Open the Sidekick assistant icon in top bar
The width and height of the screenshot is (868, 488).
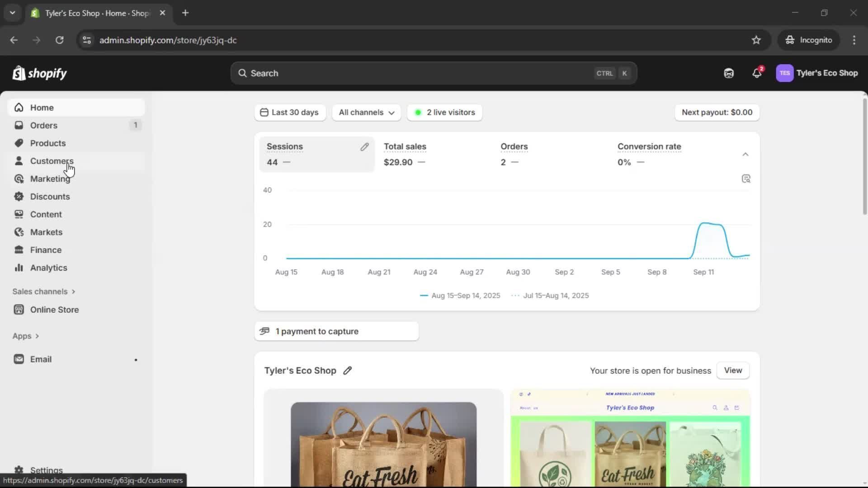pyautogui.click(x=729, y=73)
